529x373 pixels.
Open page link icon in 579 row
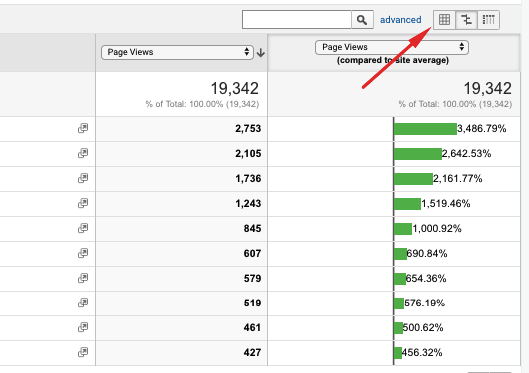(83, 278)
